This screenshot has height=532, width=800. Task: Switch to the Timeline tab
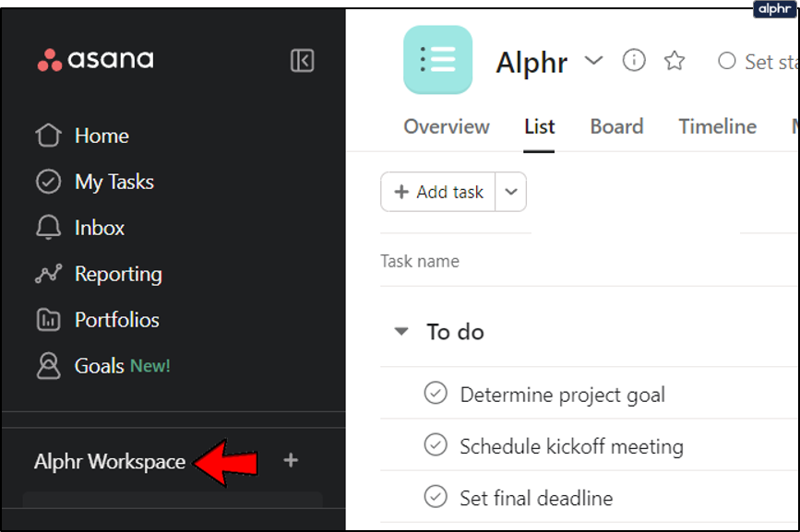point(717,126)
